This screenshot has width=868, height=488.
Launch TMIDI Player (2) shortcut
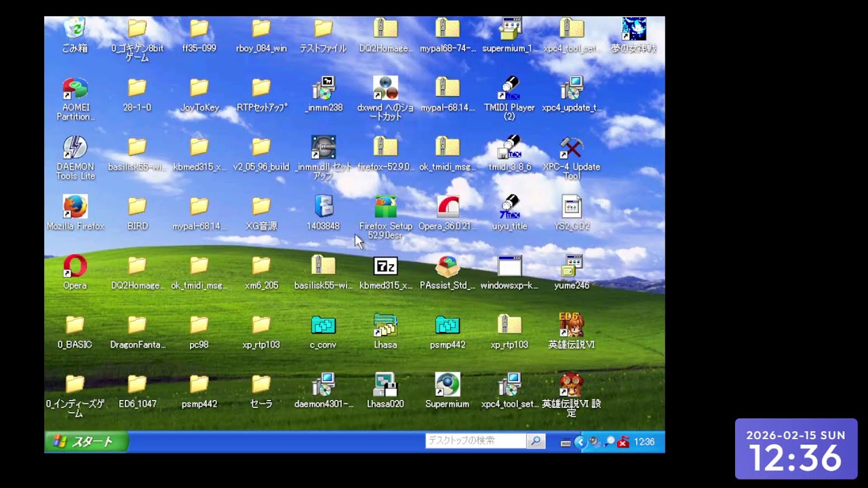pyautogui.click(x=510, y=88)
